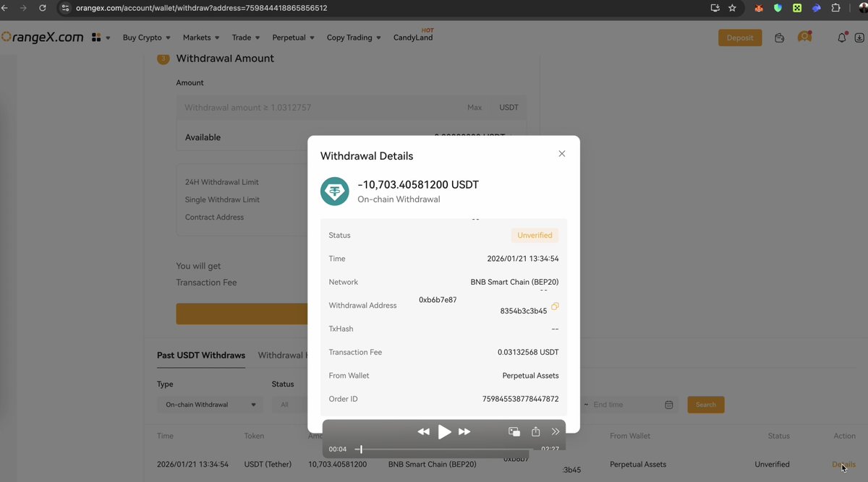Click the Search button
Viewport: 868px width, 482px height.
[706, 405]
